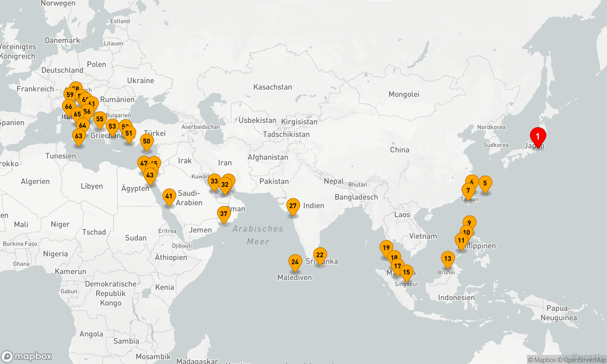
Task: Click orange marker 33 near Kuwait
Action: pyautogui.click(x=214, y=181)
